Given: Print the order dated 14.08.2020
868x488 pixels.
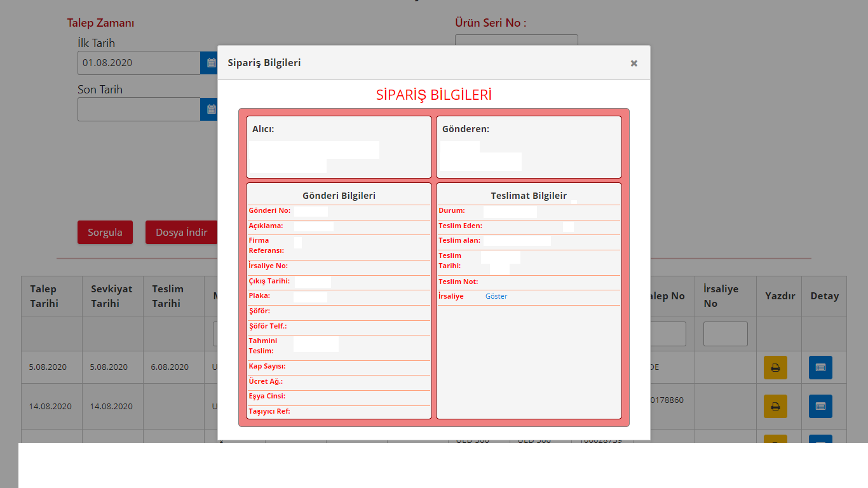Looking at the screenshot, I should coord(775,406).
